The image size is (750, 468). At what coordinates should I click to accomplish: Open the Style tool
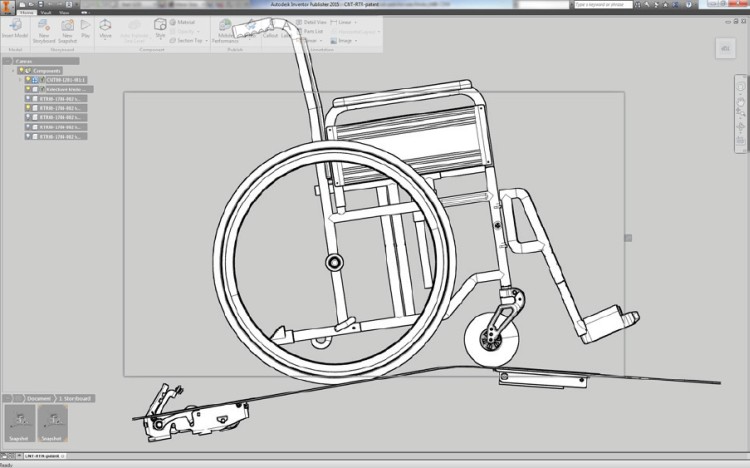click(x=160, y=27)
